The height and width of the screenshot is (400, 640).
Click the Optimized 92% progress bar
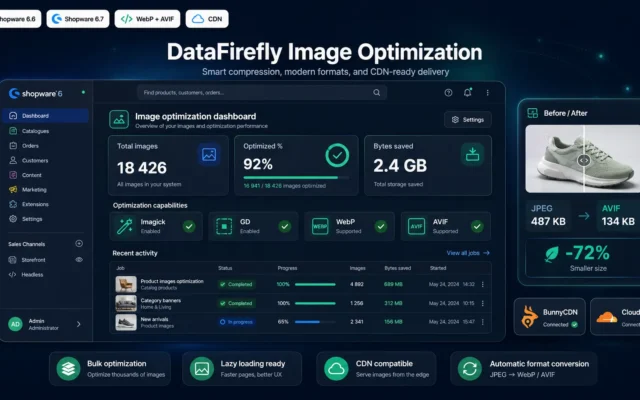[x=296, y=178]
